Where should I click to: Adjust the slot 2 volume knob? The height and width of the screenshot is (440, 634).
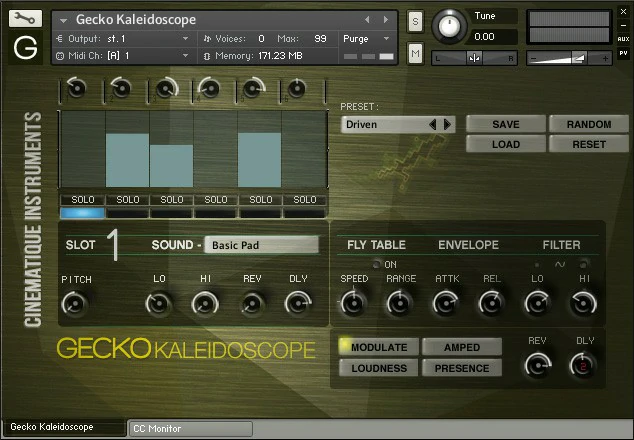click(x=120, y=88)
